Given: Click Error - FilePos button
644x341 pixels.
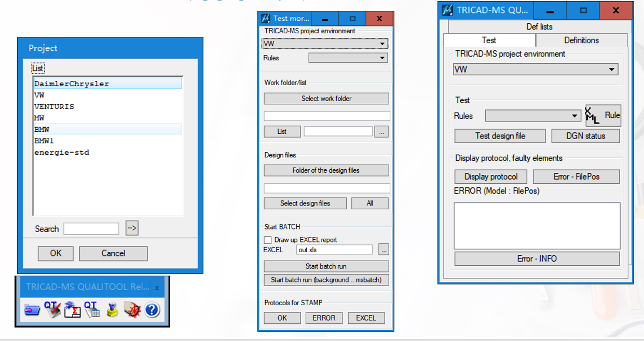Looking at the screenshot, I should pyautogui.click(x=576, y=176).
